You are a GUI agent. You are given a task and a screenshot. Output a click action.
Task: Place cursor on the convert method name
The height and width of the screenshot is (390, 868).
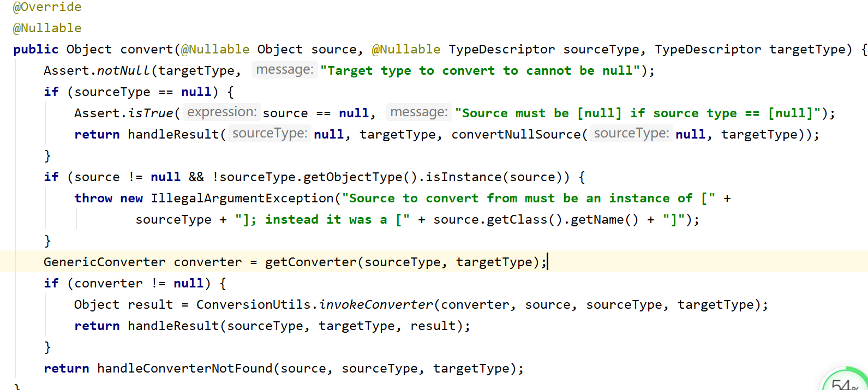(x=147, y=50)
